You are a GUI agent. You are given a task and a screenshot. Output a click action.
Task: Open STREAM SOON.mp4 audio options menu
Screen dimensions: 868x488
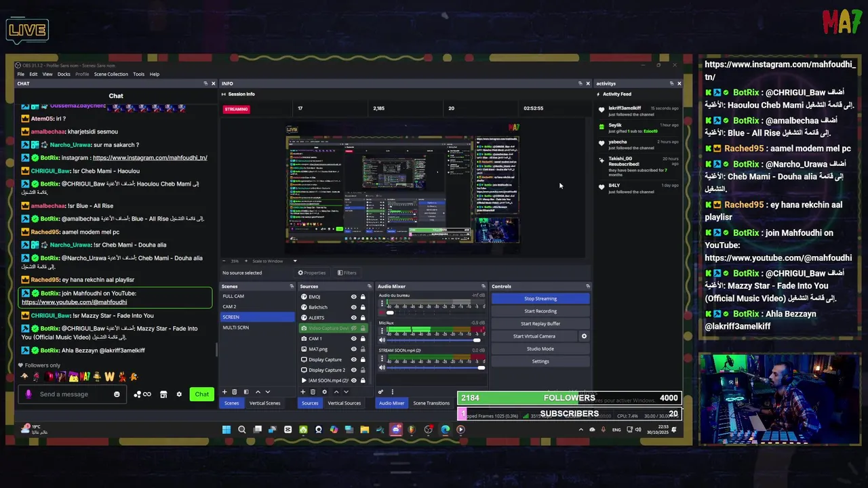coord(382,358)
